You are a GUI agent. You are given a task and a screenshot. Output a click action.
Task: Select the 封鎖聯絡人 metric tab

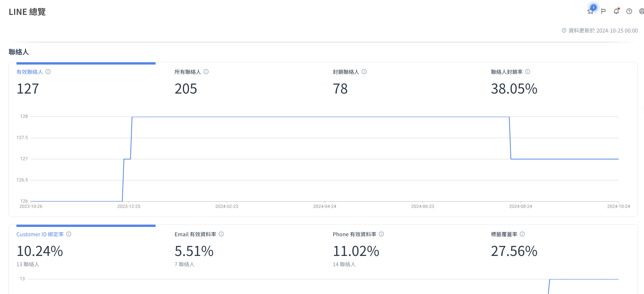point(346,72)
